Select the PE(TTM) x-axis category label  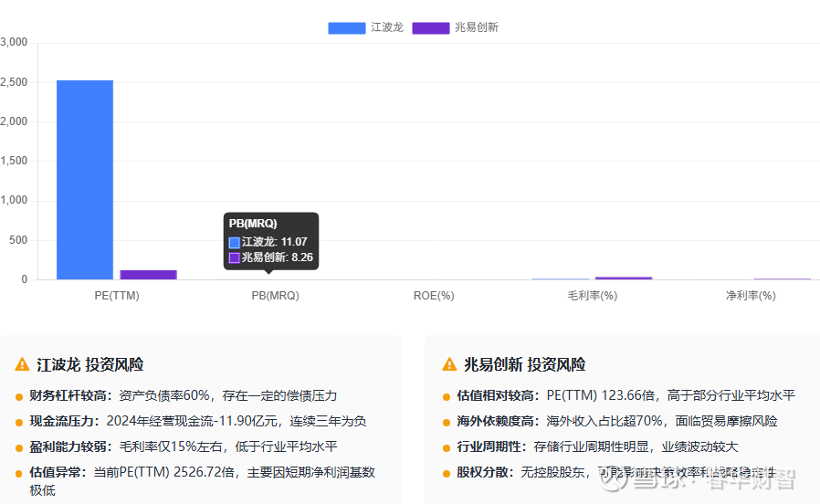coord(117,296)
